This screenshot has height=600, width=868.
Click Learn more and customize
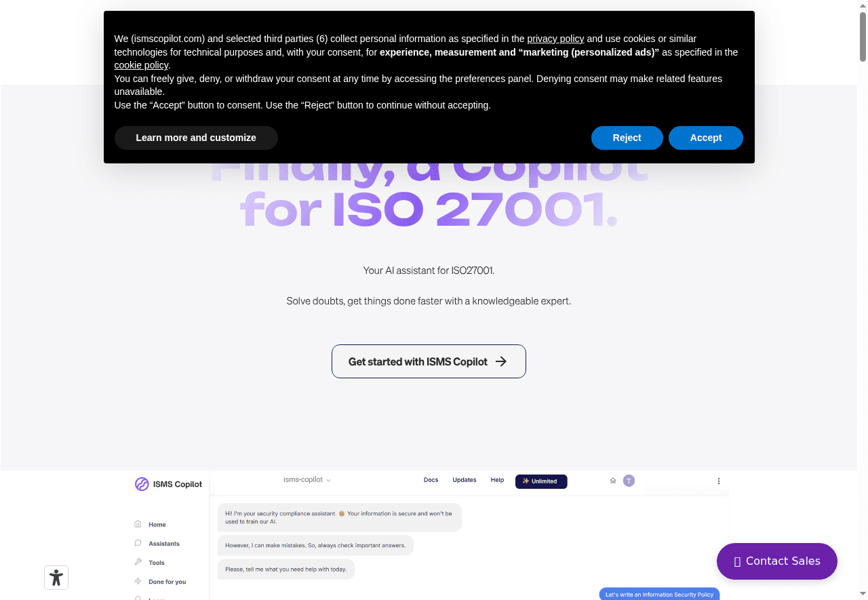tap(196, 138)
